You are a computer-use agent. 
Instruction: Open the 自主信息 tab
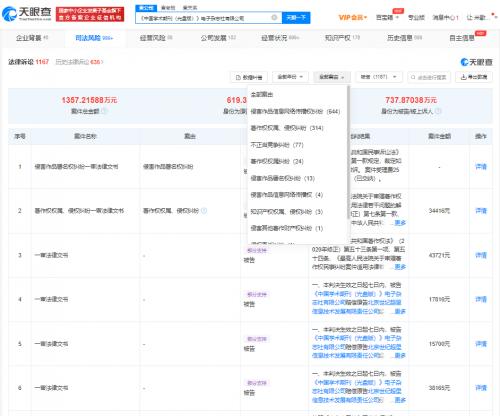pos(462,38)
